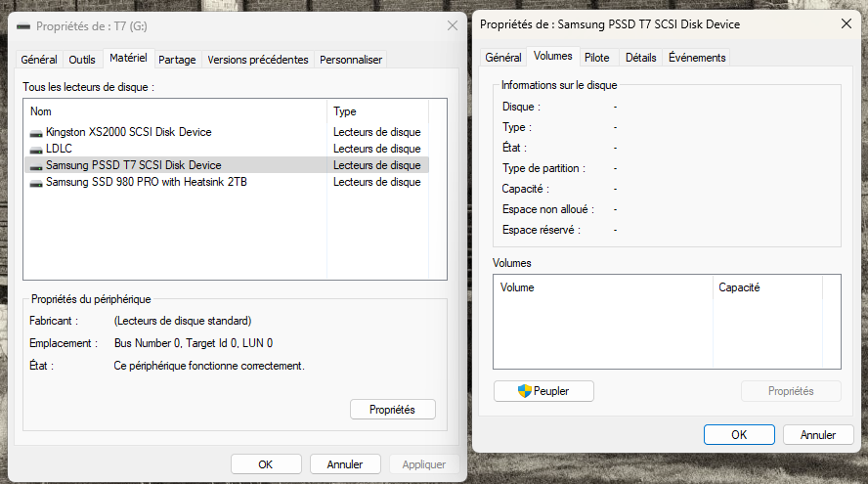Click 'Lecteurs de disque' type in Kingston row

point(377,132)
